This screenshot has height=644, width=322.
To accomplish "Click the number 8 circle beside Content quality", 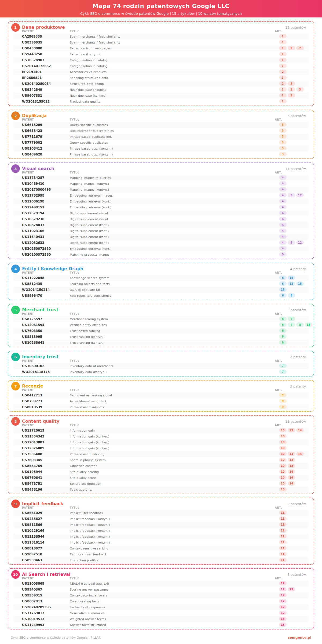I will click(16, 421).
